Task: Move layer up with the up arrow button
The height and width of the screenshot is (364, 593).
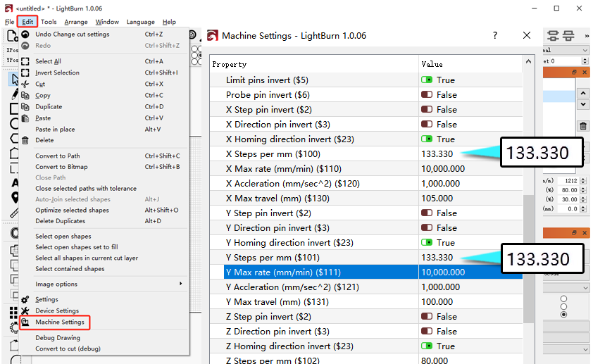Action: tap(583, 94)
